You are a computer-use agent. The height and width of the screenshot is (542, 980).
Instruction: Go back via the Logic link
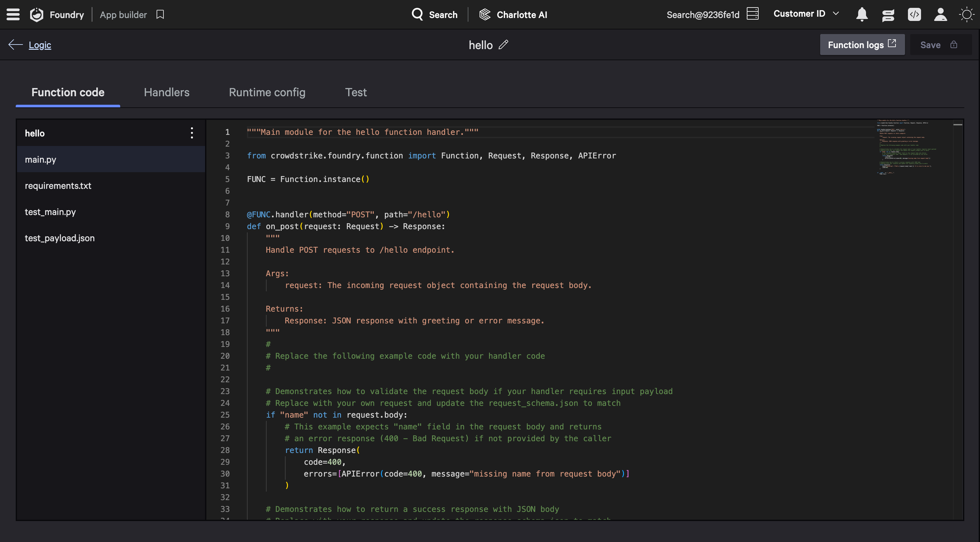point(40,45)
